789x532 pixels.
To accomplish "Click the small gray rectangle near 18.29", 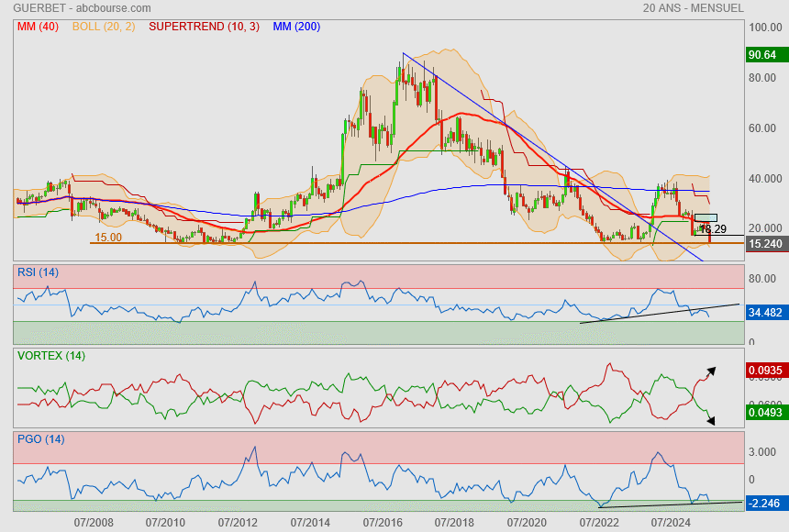I will tap(706, 217).
